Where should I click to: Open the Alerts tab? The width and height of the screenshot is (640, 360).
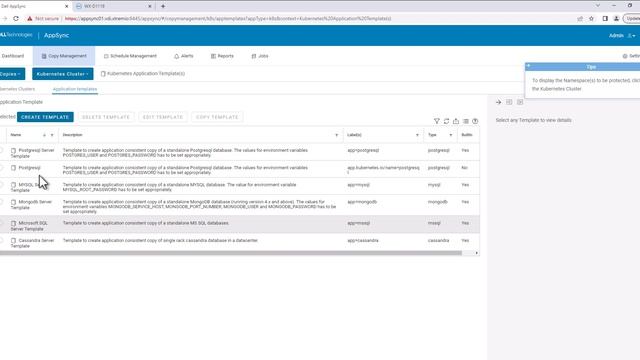(x=184, y=56)
